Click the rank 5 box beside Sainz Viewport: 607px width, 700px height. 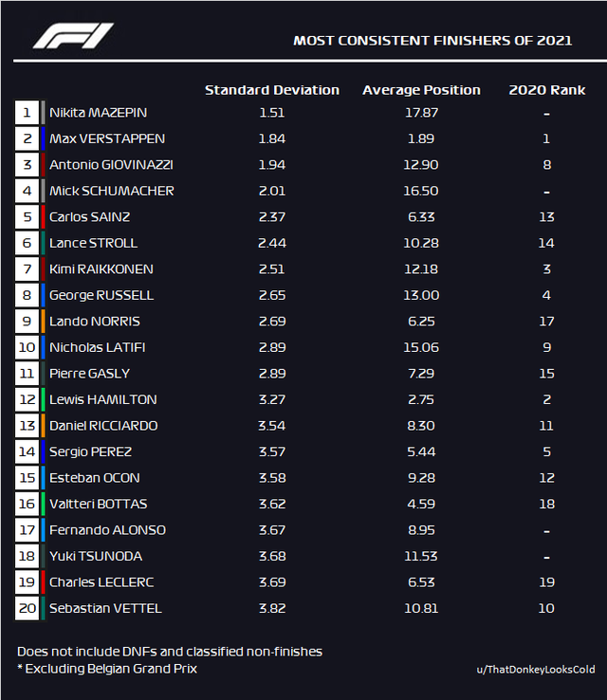click(27, 217)
